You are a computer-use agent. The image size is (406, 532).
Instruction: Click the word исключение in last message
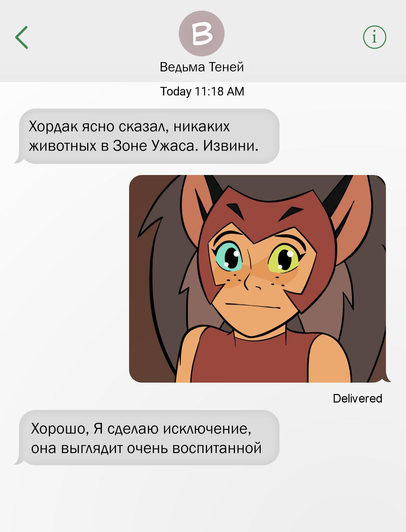207,429
